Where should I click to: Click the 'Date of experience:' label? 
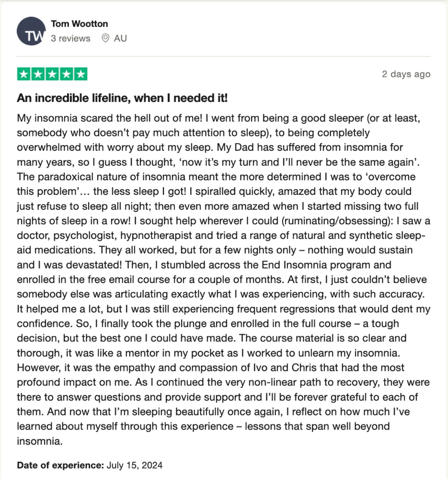point(60,465)
